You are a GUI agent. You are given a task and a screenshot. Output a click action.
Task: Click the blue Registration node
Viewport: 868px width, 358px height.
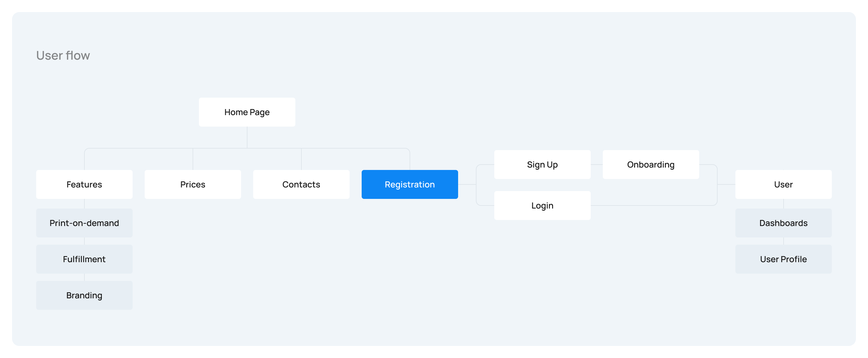pos(409,184)
